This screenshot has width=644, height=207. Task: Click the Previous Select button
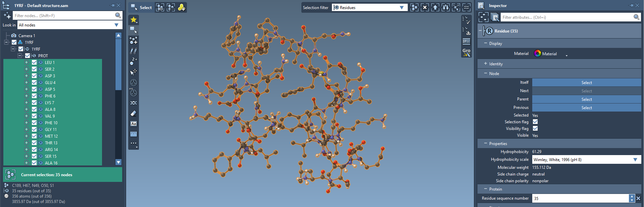586,108
